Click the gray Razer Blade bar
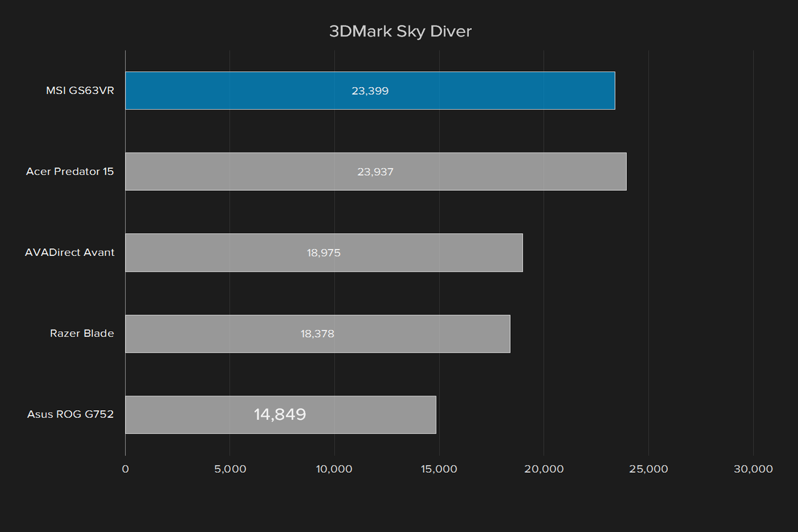The width and height of the screenshot is (798, 532). click(x=317, y=334)
